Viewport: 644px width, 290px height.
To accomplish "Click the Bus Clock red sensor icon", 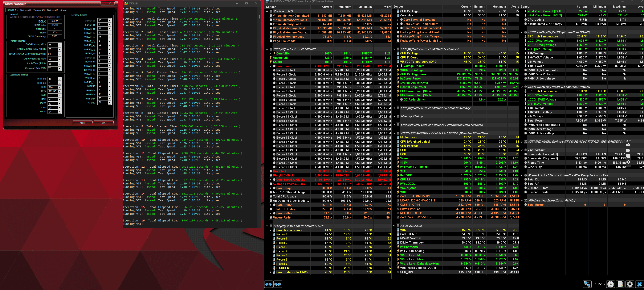I will pyautogui.click(x=271, y=172).
